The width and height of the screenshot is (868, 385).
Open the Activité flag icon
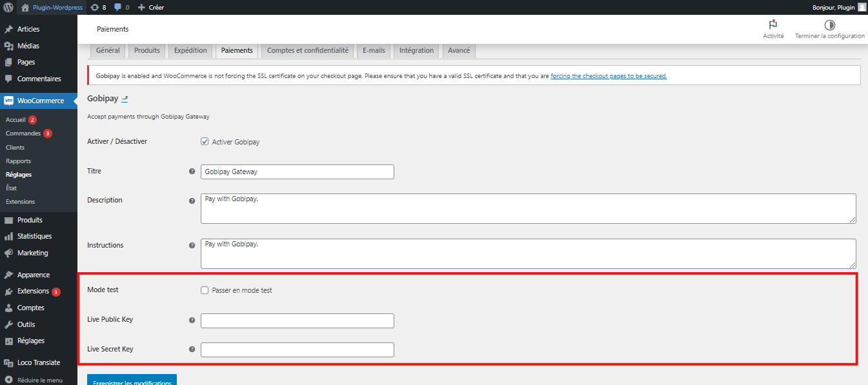(773, 25)
